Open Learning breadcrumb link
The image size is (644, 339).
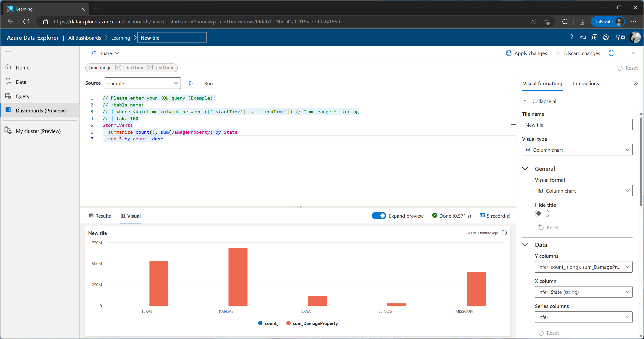pos(120,38)
